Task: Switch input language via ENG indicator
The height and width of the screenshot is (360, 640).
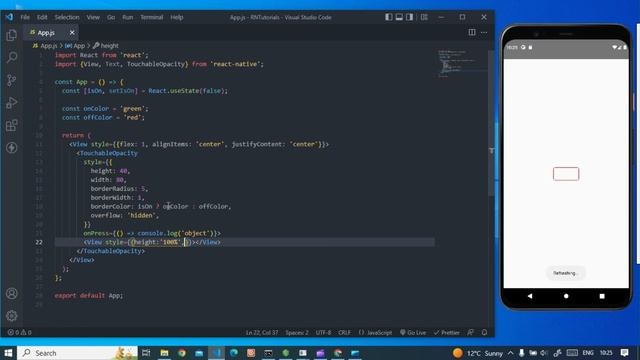Action: (588, 353)
